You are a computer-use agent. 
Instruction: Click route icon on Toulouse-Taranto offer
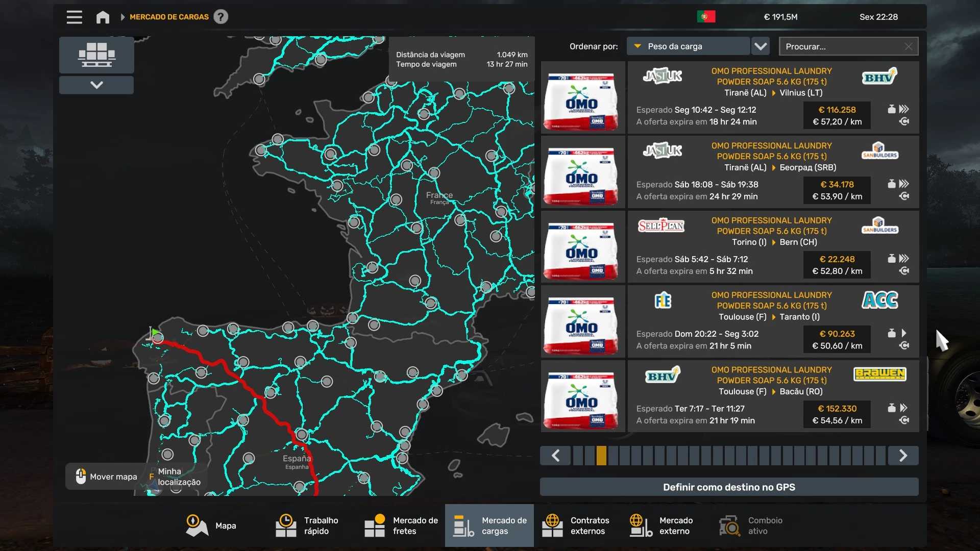(x=904, y=345)
